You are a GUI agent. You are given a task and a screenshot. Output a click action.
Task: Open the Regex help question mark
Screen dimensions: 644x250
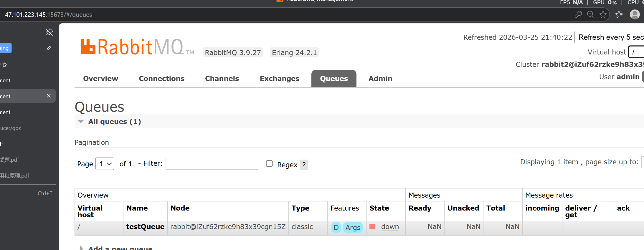point(304,165)
